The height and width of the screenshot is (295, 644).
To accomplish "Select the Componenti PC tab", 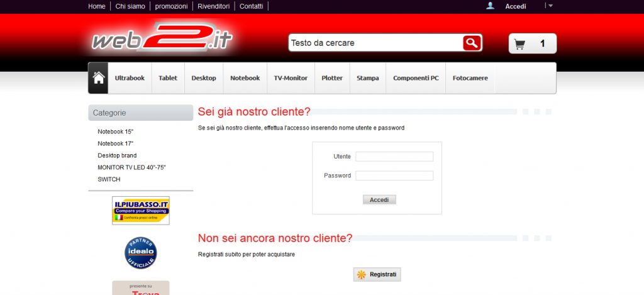I will click(416, 78).
